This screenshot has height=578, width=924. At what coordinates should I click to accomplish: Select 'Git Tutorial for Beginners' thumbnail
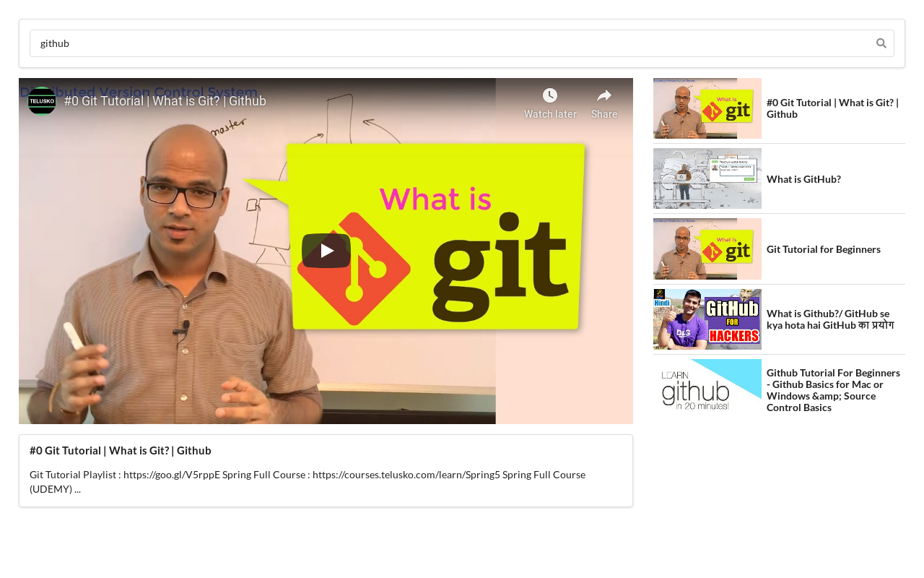(x=707, y=249)
